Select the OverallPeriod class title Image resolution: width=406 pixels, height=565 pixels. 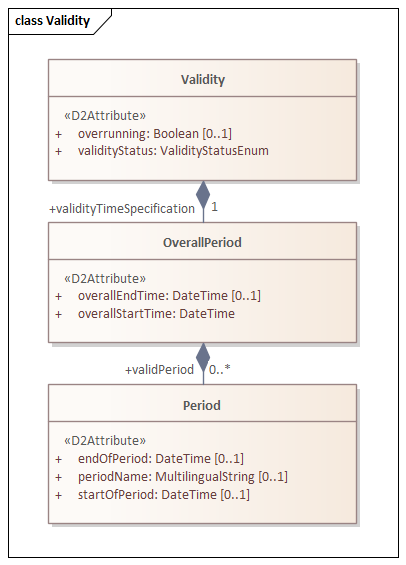click(202, 243)
